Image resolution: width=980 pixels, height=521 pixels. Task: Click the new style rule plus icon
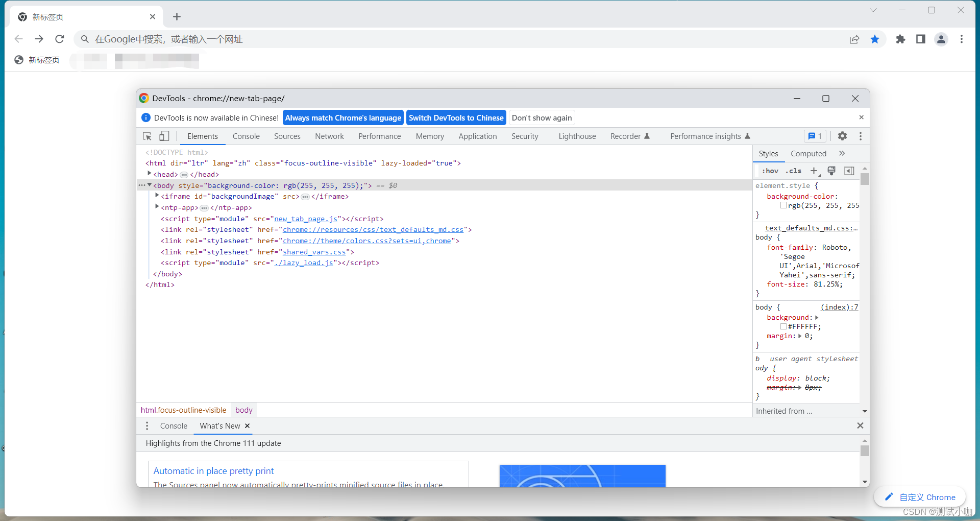(x=814, y=171)
